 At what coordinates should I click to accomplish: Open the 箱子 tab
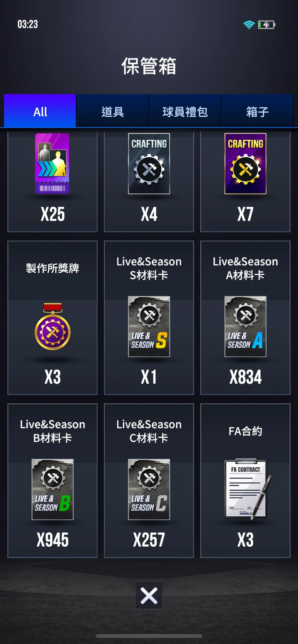click(257, 111)
